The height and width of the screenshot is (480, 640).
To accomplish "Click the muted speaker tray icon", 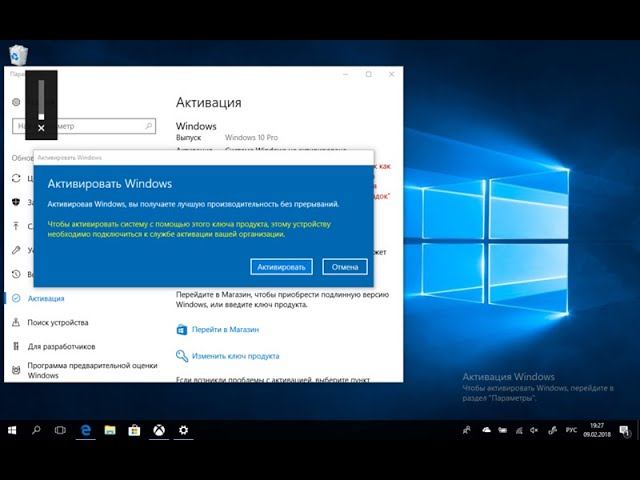I will 534,430.
